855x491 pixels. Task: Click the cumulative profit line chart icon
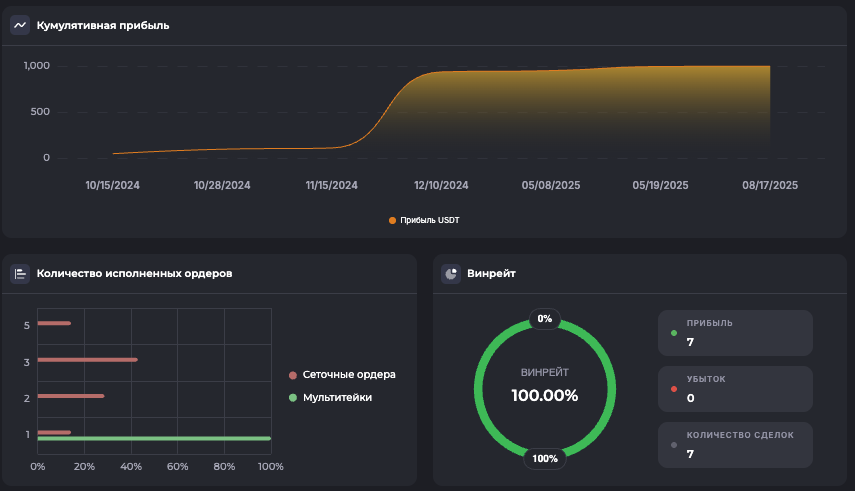20,25
